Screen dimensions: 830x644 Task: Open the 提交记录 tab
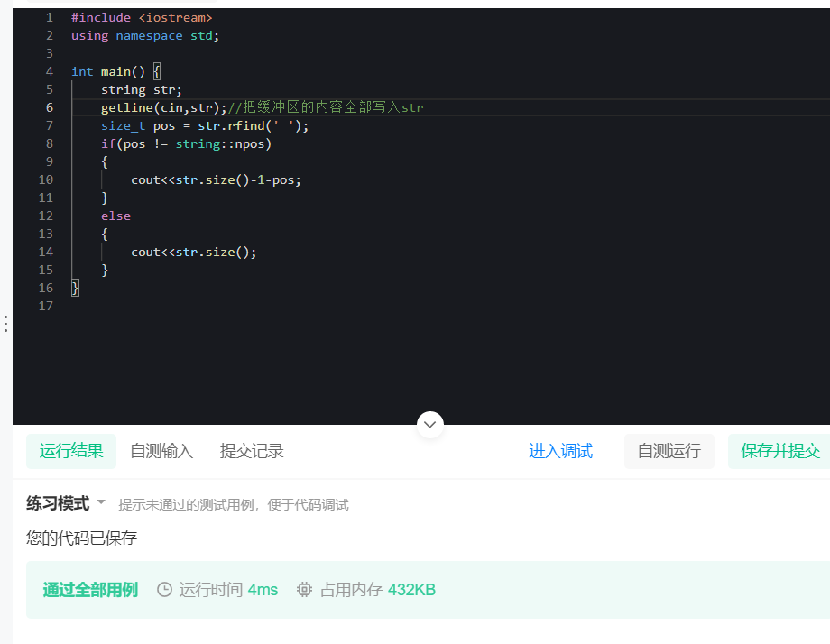(252, 451)
